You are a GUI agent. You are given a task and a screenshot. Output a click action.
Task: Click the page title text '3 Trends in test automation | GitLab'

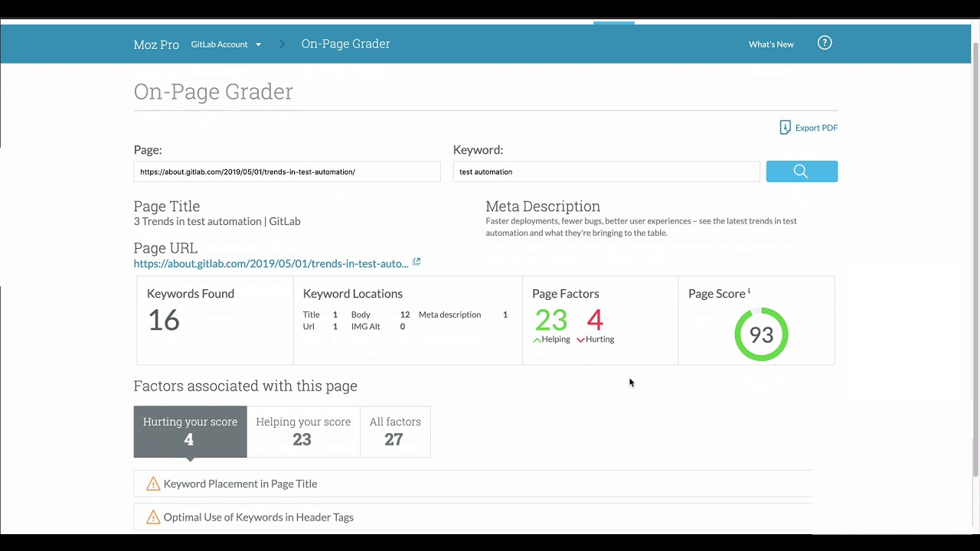pyautogui.click(x=217, y=221)
